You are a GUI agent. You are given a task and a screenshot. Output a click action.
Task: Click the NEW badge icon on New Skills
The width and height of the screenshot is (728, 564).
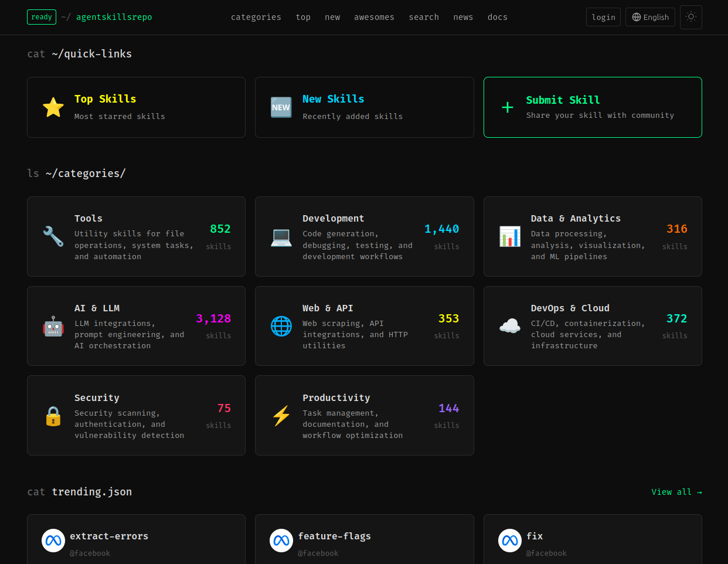coord(281,107)
